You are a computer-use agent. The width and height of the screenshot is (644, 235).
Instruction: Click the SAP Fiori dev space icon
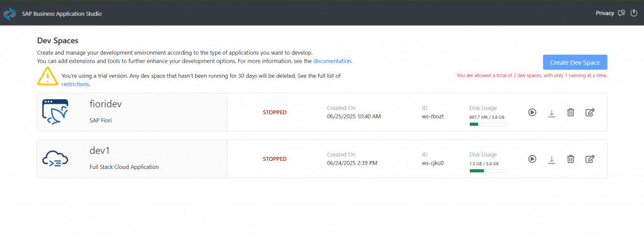tap(55, 112)
